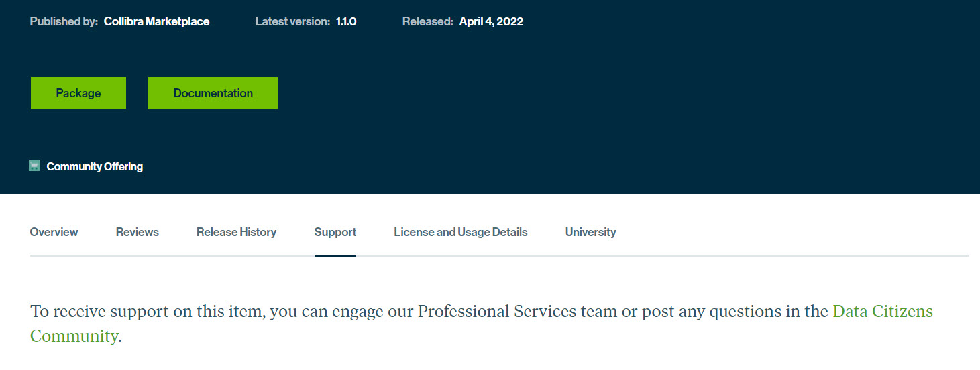Image resolution: width=980 pixels, height=370 pixels.
Task: Switch to the Overview tab
Action: [54, 232]
